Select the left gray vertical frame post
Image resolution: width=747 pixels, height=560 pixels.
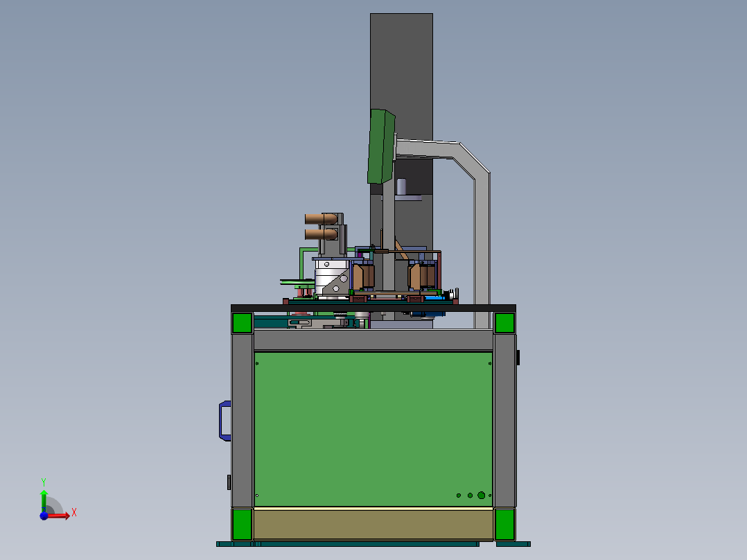(x=242, y=421)
